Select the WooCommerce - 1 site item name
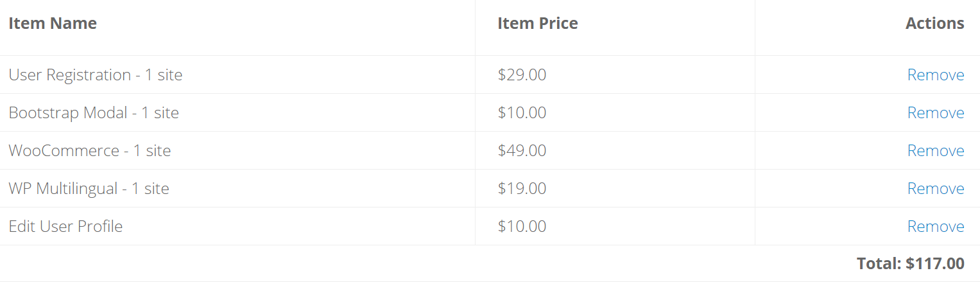The width and height of the screenshot is (980, 282). [90, 151]
